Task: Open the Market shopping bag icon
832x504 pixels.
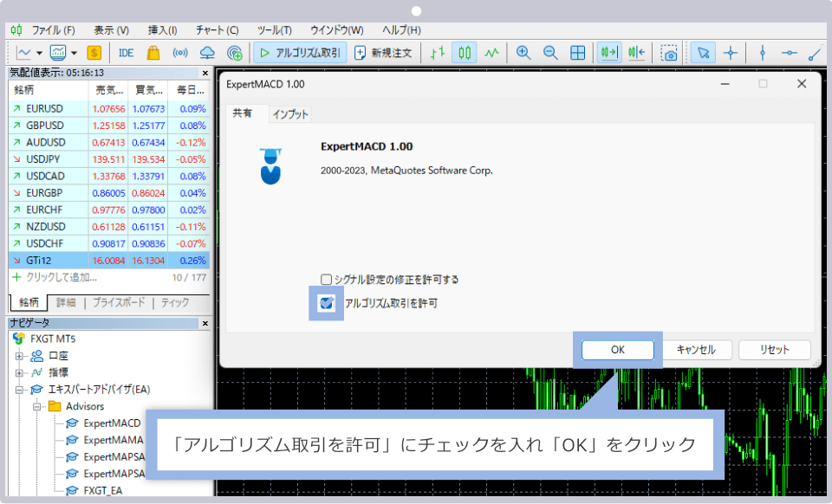Action: point(153,53)
